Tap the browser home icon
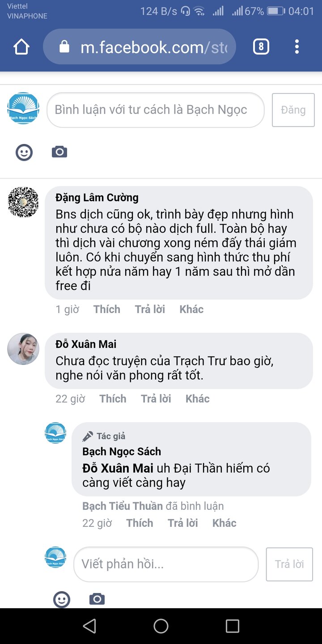Viewport: 322px width, 644px height. pos(21,46)
